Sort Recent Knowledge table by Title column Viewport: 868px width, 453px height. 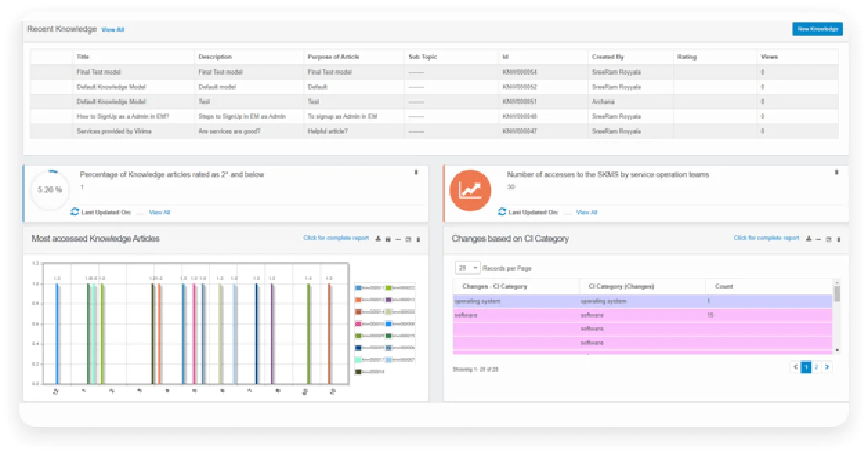[84, 57]
